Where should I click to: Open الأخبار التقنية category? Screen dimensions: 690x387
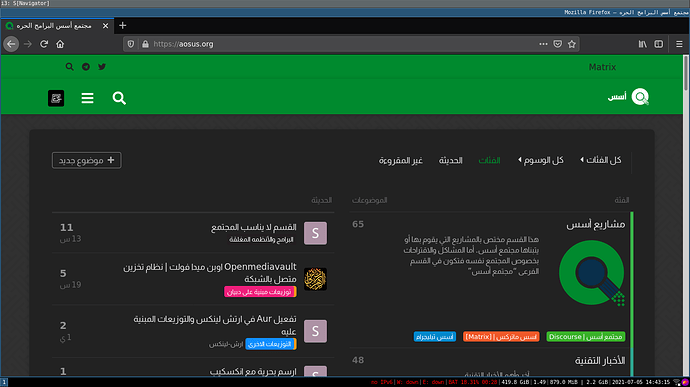click(x=600, y=361)
